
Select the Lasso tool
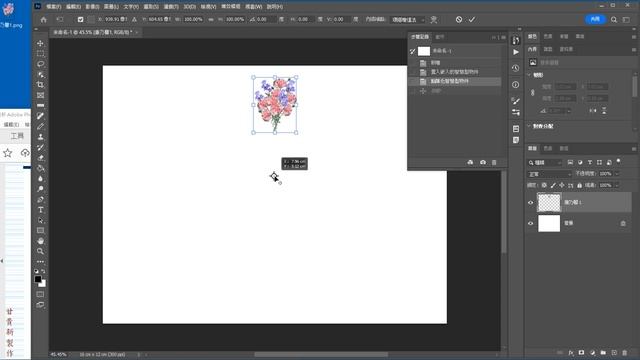click(x=40, y=64)
